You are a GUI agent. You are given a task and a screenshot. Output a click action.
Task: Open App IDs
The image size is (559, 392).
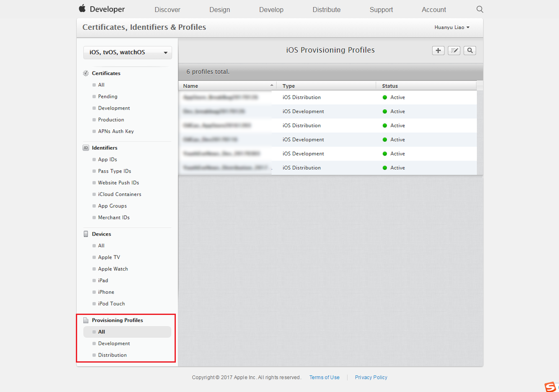(107, 160)
